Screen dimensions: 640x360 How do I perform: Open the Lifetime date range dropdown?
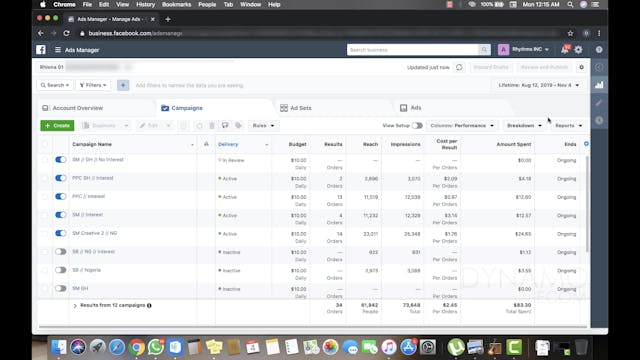point(538,85)
